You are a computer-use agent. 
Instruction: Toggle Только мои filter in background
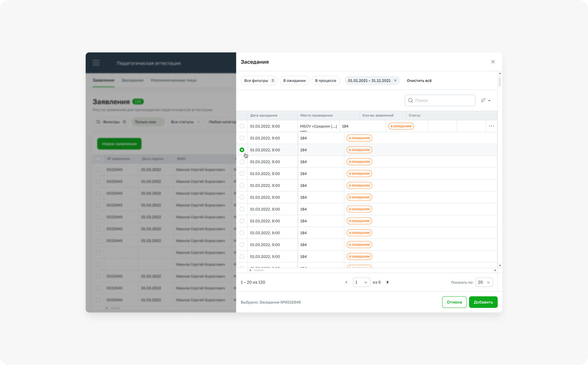(147, 122)
